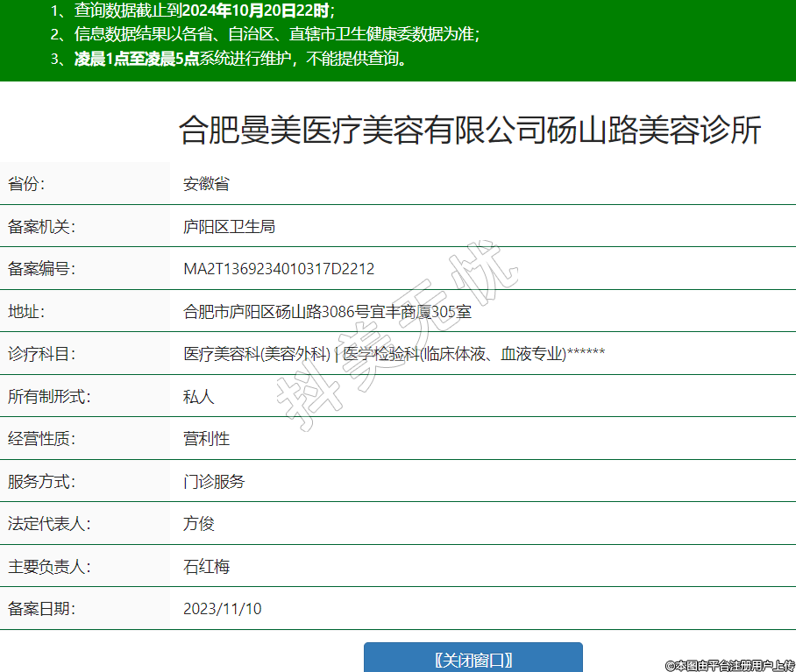Select the 省份 row label
796x672 pixels.
pyautogui.click(x=27, y=184)
